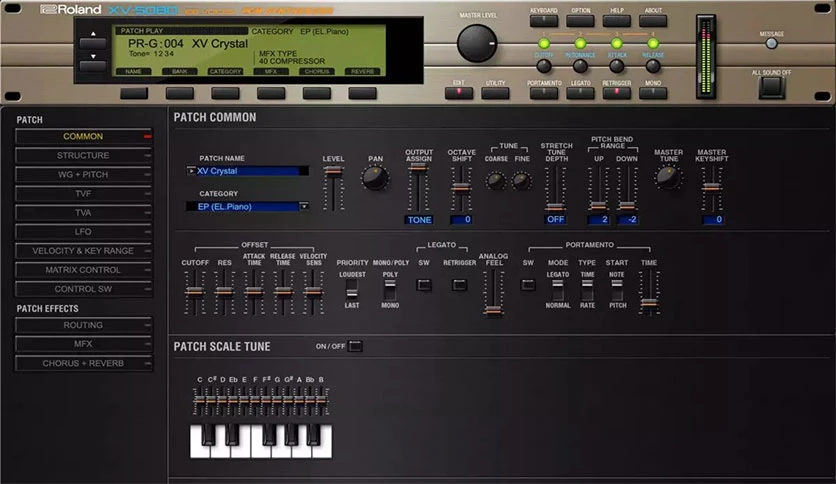
Task: Click the Option button
Action: (x=580, y=21)
